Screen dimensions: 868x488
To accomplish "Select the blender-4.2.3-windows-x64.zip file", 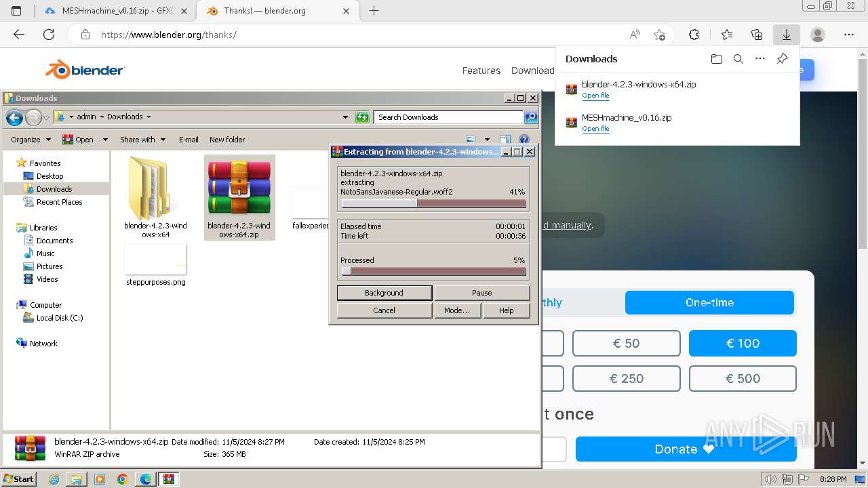I will (239, 197).
